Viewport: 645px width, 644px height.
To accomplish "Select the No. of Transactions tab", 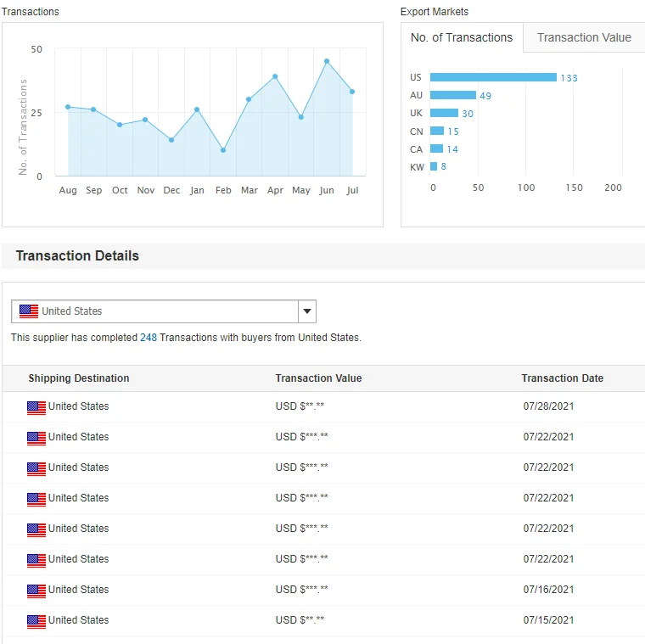I will click(x=462, y=37).
